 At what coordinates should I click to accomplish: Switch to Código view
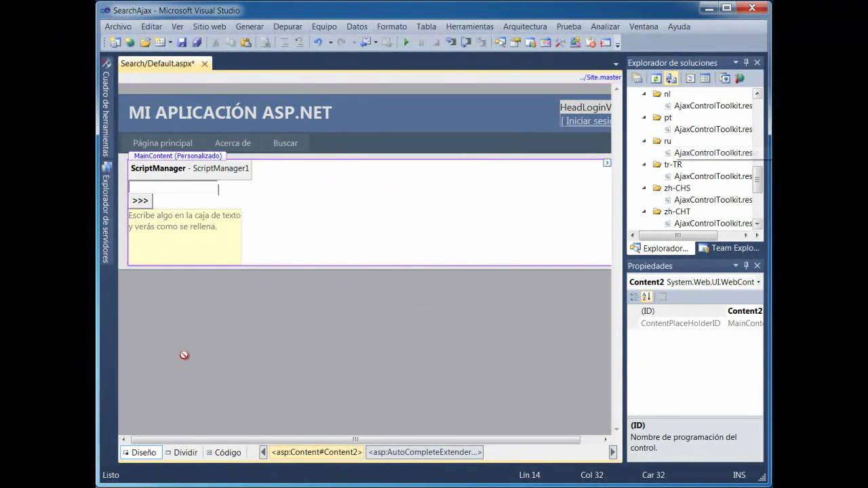(224, 452)
